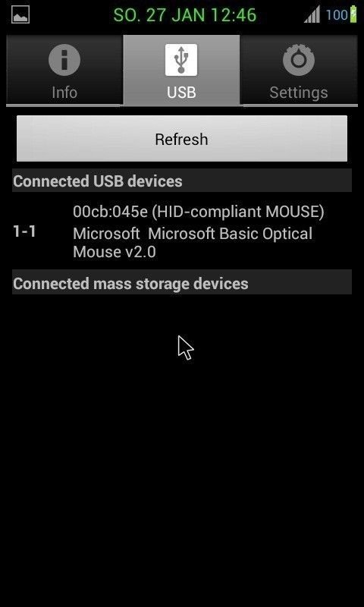Screen dimensions: 364x607
Task: Tap the date and time in status bar
Action: [185, 14]
